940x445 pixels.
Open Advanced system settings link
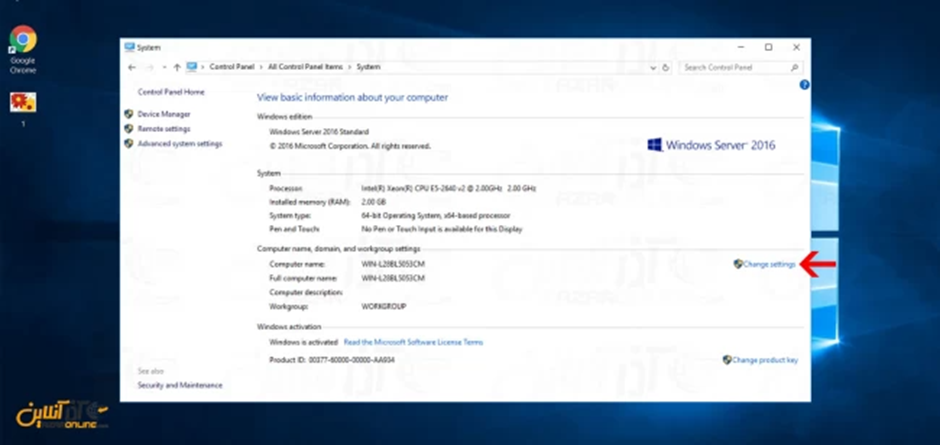coord(180,144)
